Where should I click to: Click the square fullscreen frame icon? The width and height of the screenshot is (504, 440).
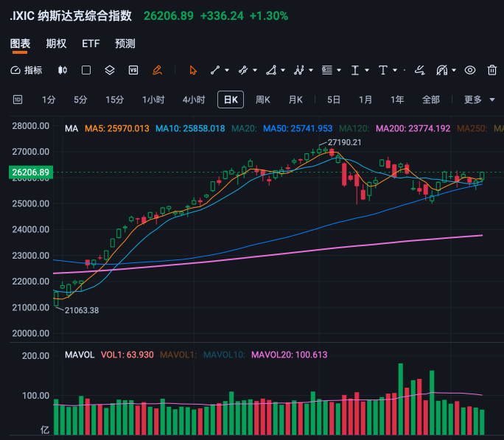[x=86, y=70]
